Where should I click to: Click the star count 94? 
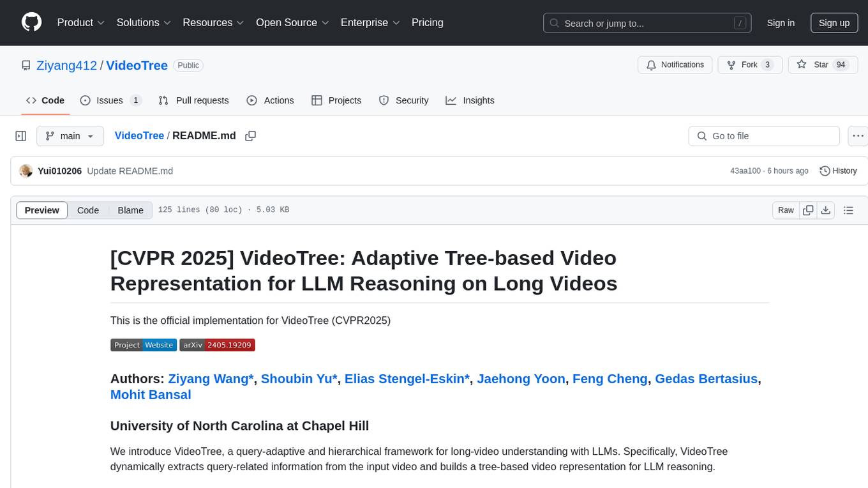click(841, 65)
